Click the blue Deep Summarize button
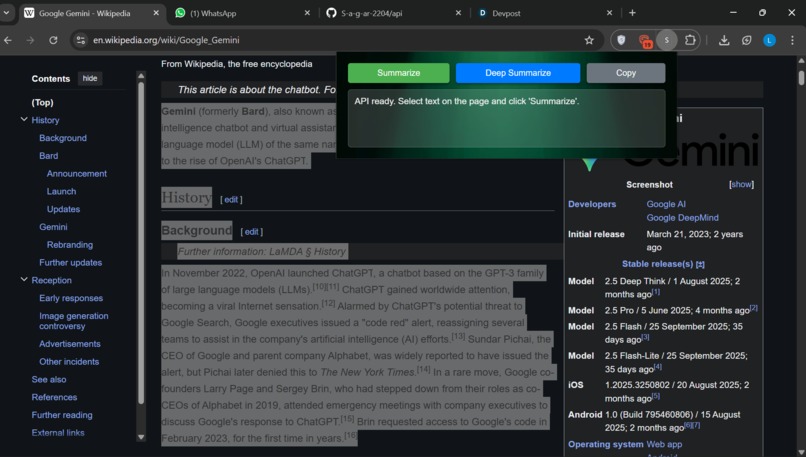The width and height of the screenshot is (806, 457). pyautogui.click(x=518, y=73)
